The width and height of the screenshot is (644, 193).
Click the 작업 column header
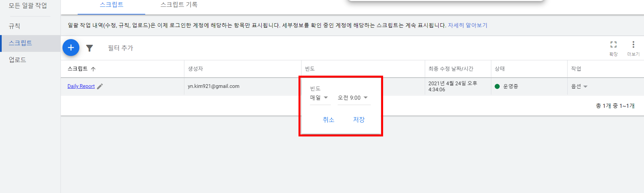(576, 69)
